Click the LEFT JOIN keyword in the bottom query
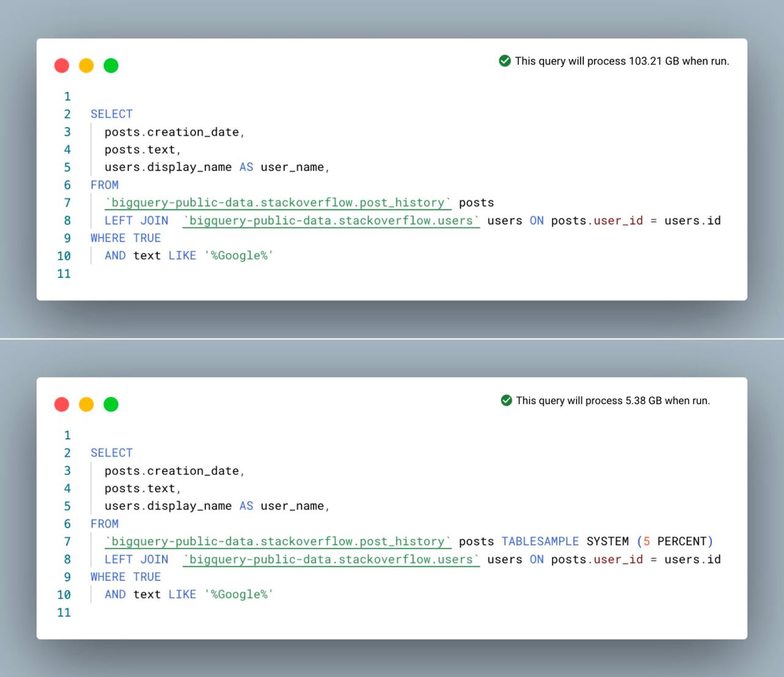The height and width of the screenshot is (677, 784). [136, 559]
